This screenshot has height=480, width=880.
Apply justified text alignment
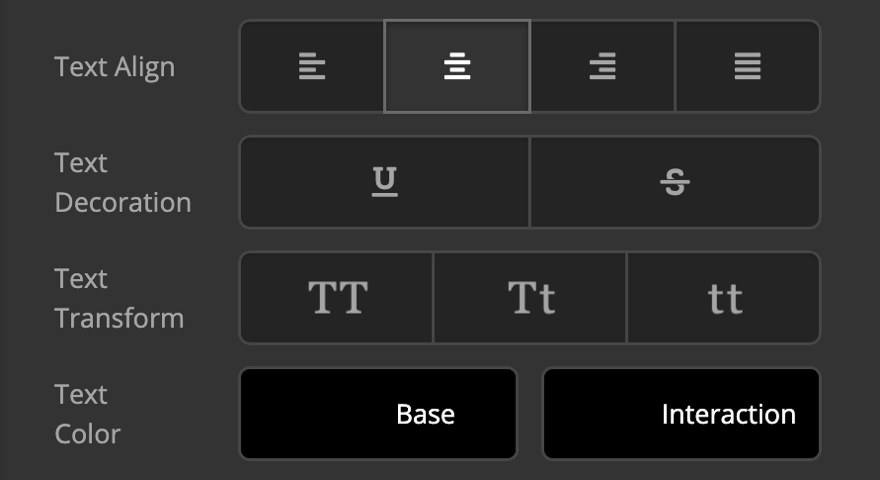pyautogui.click(x=748, y=66)
